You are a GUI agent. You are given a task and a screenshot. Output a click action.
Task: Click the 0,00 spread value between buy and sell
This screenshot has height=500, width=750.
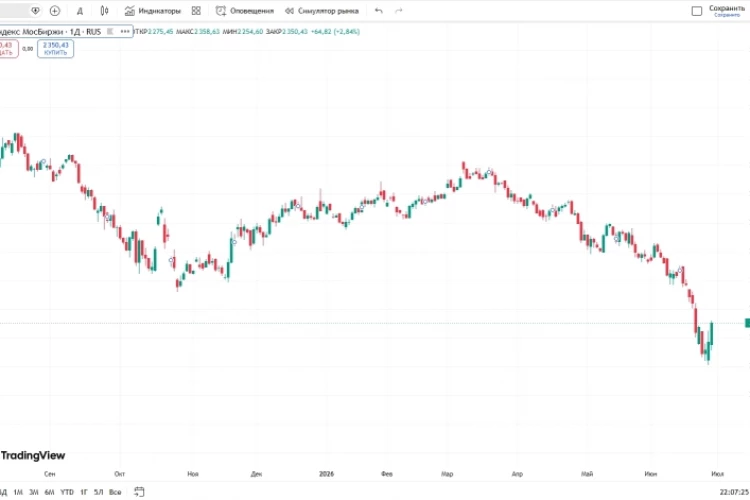click(28, 49)
